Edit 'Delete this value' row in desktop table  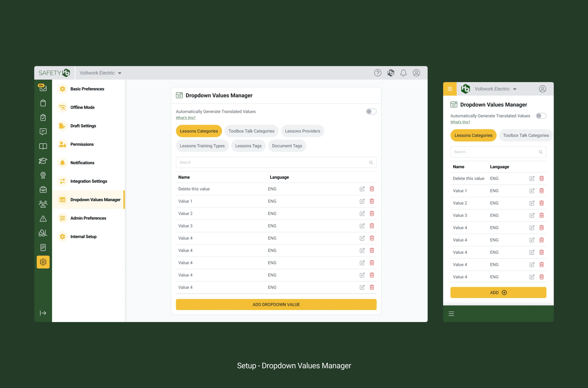[x=362, y=189]
